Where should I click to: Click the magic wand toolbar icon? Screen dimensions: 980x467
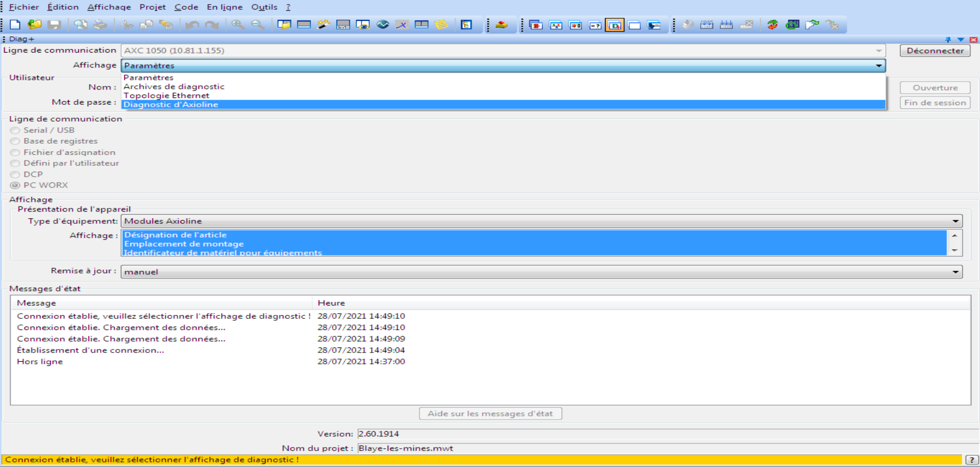323,25
